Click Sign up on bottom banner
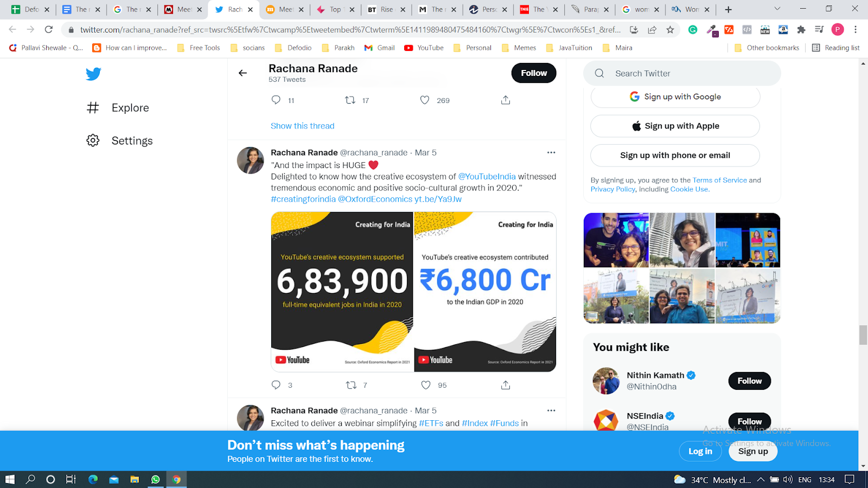The height and width of the screenshot is (488, 868). pos(753,451)
